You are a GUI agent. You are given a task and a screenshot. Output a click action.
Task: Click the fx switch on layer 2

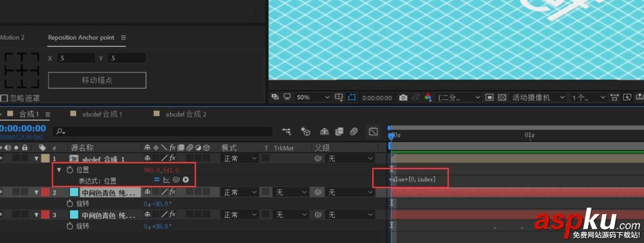(173, 192)
